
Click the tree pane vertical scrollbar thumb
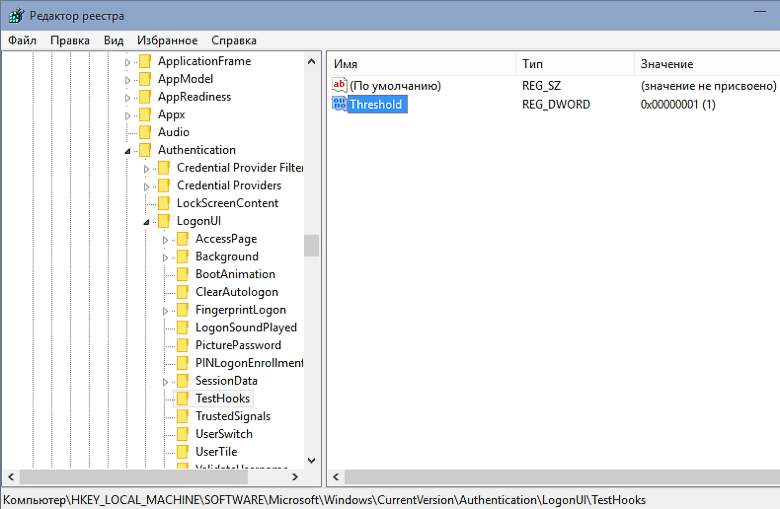point(311,246)
